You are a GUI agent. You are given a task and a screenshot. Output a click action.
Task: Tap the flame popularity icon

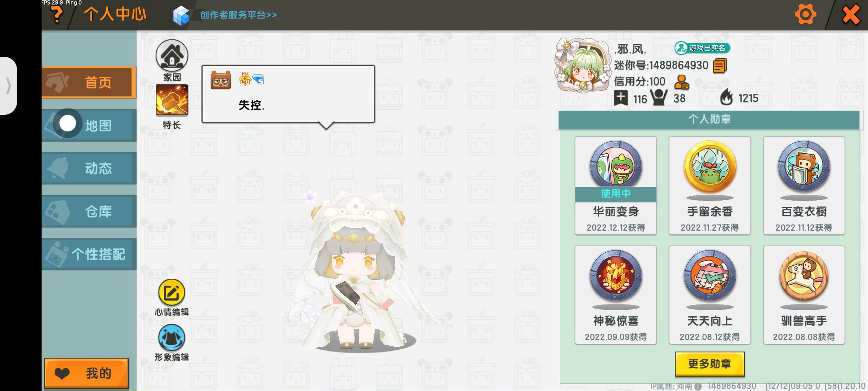(726, 97)
